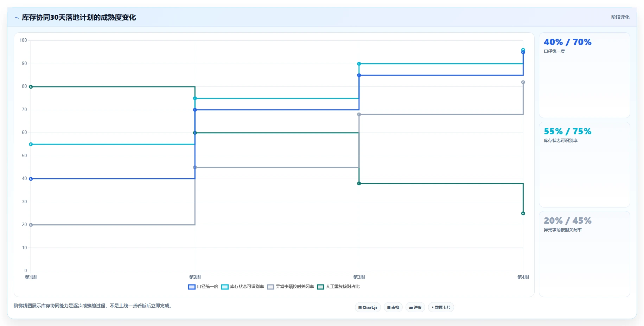Click the 第2周 x-axis label
Screen dimensions: 644x326
[x=195, y=277]
